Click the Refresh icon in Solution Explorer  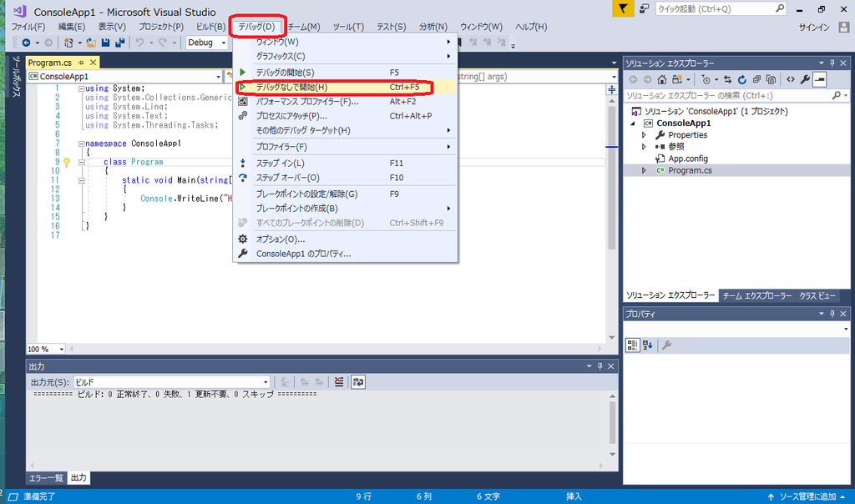pyautogui.click(x=741, y=79)
